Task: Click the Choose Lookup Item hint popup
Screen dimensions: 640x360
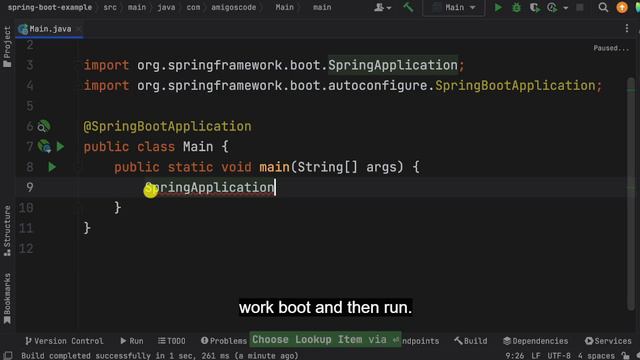Action: click(x=325, y=340)
